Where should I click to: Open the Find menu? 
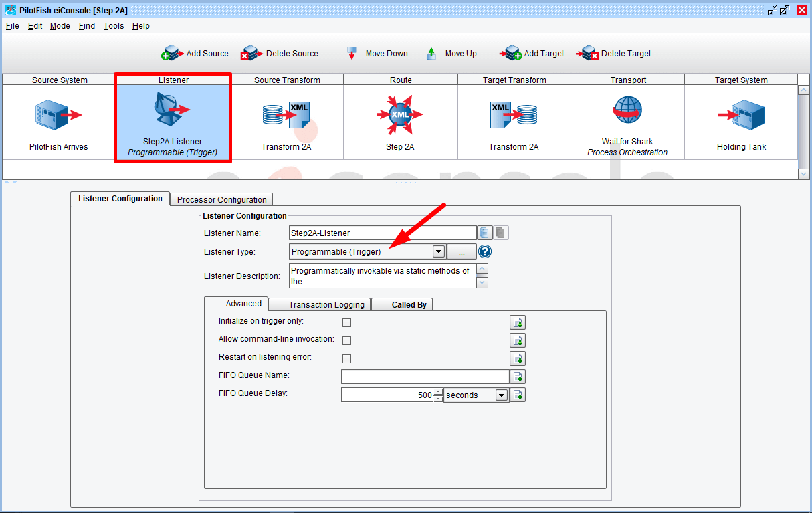coord(87,26)
